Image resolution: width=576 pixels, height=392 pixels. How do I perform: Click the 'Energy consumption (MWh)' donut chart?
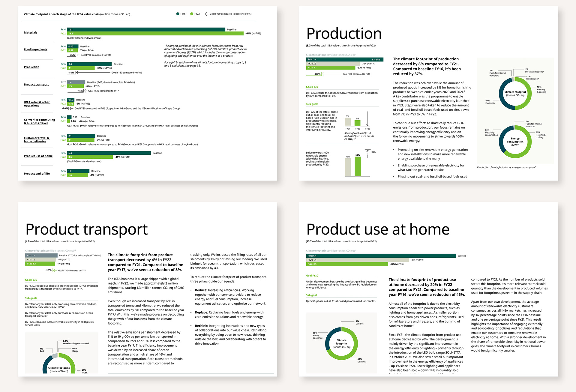coord(515,142)
